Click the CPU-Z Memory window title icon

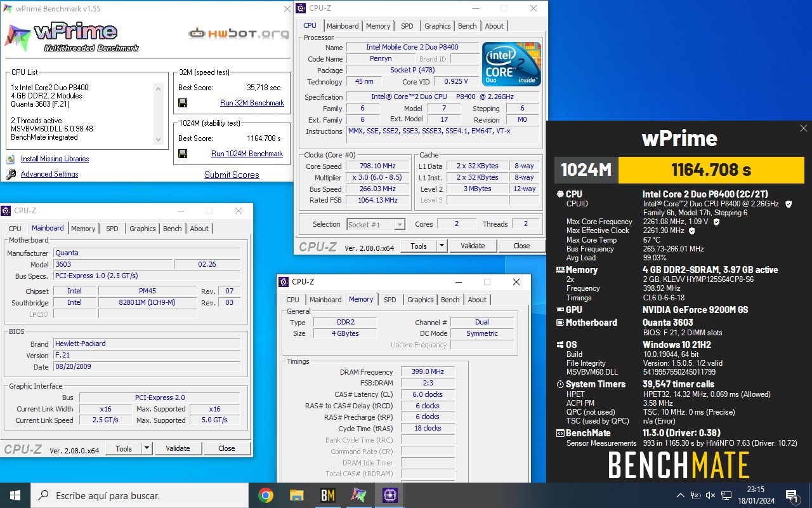point(284,282)
